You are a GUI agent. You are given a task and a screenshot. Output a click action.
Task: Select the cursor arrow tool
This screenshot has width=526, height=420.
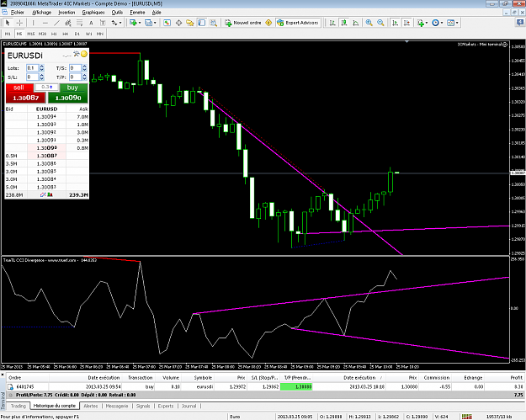click(8, 23)
